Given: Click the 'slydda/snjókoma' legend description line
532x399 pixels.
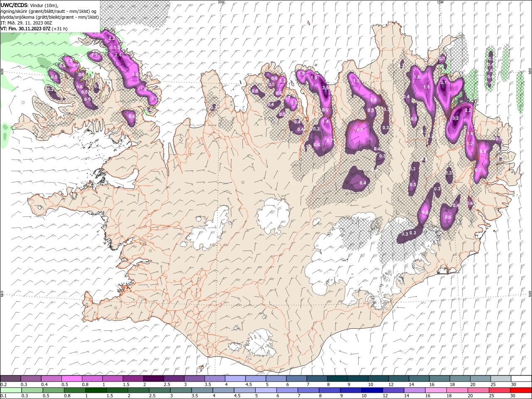Looking at the screenshot, I should pos(49,17).
